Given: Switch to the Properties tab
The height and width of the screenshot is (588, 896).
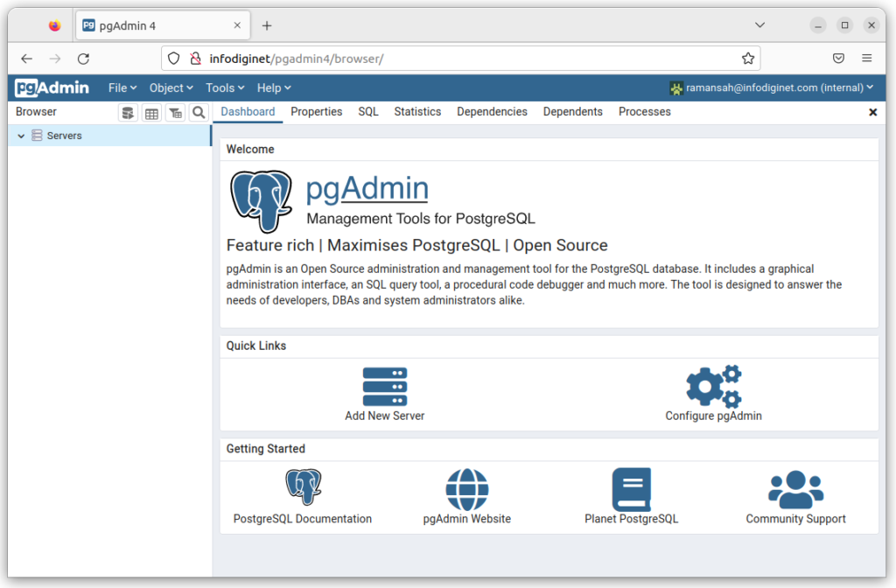Looking at the screenshot, I should click(x=317, y=111).
